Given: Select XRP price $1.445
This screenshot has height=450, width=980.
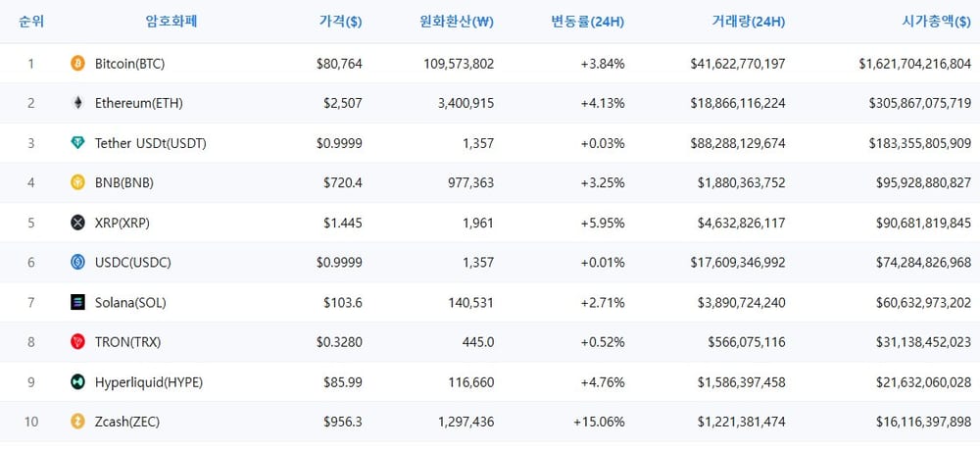Looking at the screenshot, I should [x=342, y=223].
